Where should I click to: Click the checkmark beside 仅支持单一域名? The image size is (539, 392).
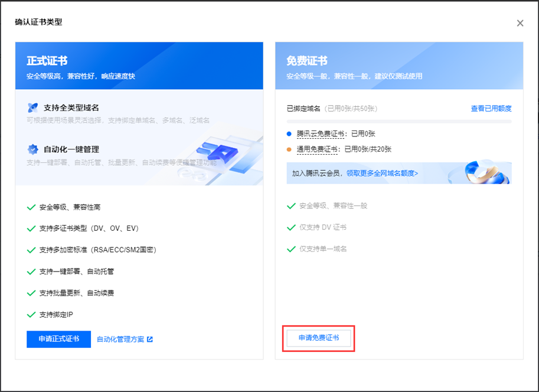tap(291, 249)
